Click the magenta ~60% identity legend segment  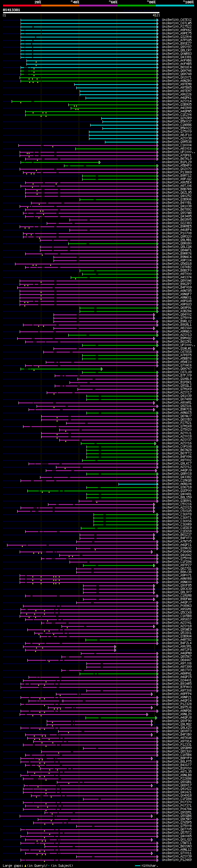[99, 6]
